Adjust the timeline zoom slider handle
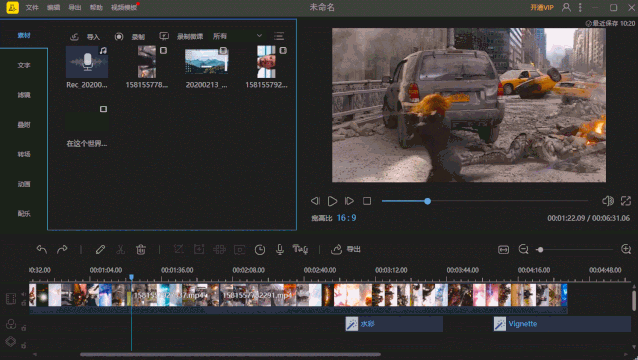Image resolution: width=638 pixels, height=360 pixels. [540, 250]
